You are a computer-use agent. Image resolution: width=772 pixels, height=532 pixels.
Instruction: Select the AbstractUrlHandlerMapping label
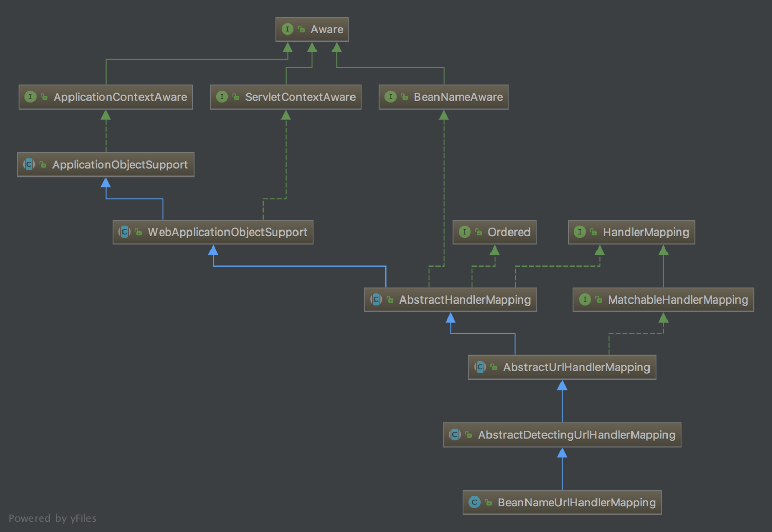point(577,367)
